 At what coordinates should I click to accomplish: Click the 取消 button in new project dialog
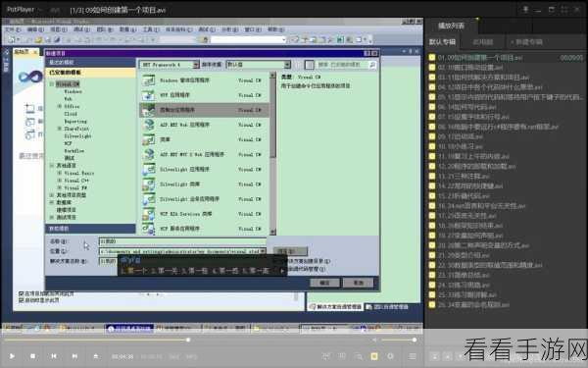(x=359, y=283)
